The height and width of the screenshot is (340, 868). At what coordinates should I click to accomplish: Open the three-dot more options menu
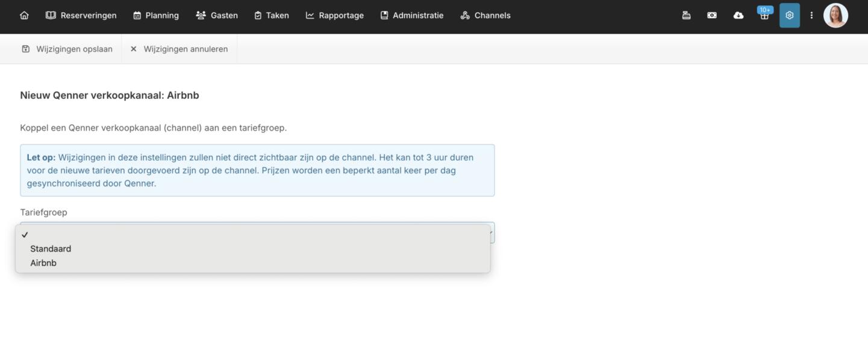(811, 16)
